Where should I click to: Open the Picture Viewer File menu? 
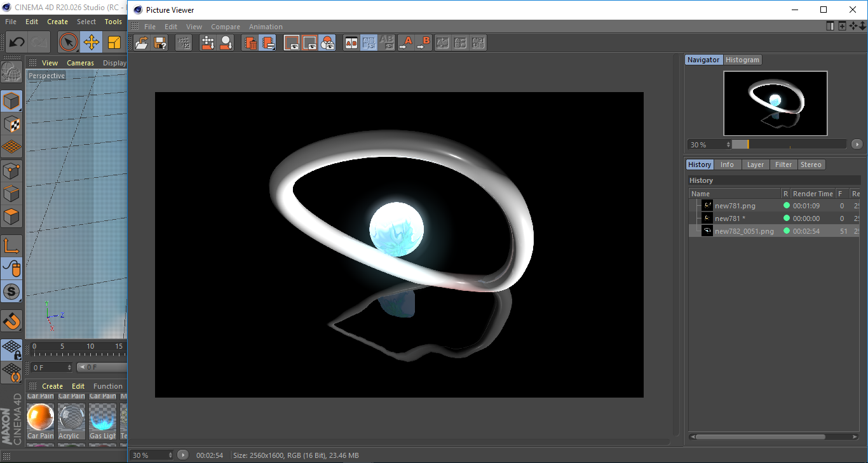(150, 27)
